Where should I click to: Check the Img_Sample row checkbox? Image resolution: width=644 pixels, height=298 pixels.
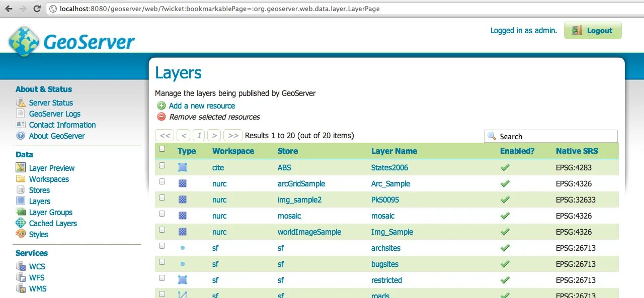pos(162,230)
